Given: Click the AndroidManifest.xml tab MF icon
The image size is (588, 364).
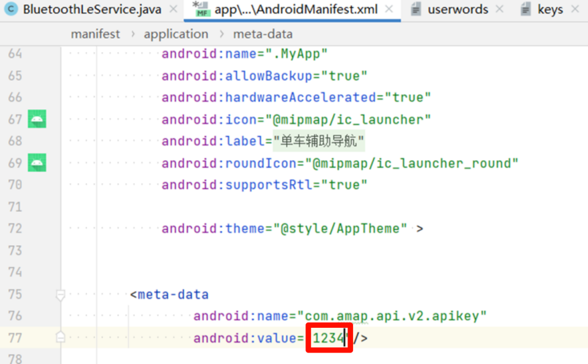Looking at the screenshot, I should [x=202, y=10].
